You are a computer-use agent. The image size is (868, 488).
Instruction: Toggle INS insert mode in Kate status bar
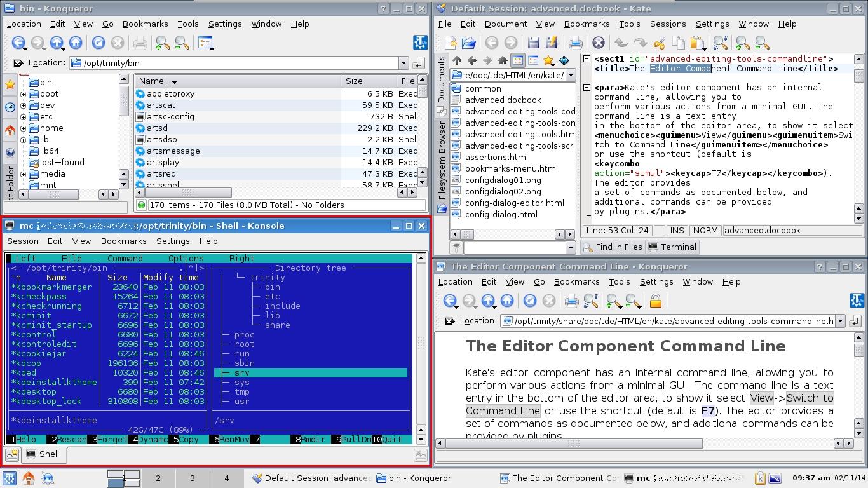coord(677,231)
